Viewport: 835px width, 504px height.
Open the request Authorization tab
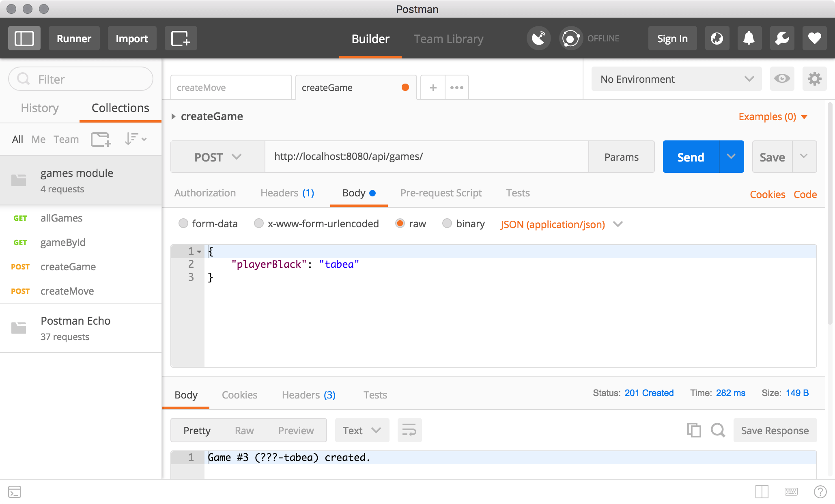[x=205, y=193]
